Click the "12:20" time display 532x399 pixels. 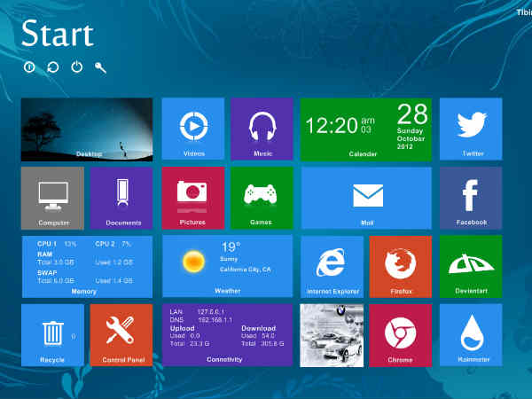click(332, 126)
